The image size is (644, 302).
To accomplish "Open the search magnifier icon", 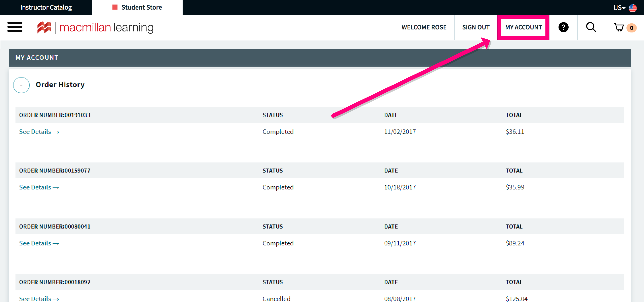I will point(591,27).
